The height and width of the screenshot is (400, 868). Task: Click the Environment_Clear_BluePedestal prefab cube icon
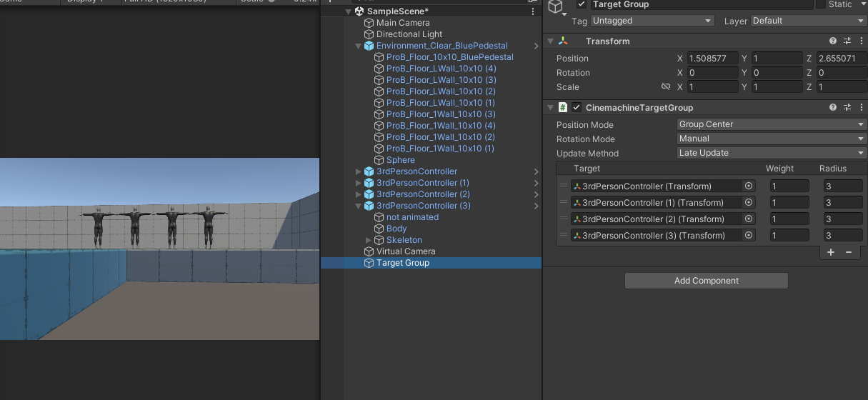(x=369, y=46)
